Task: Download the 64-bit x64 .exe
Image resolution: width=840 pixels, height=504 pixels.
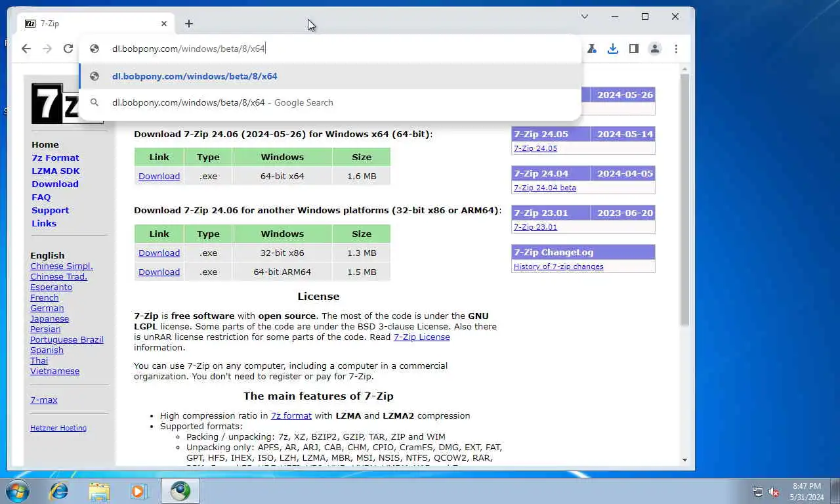Action: point(159,176)
